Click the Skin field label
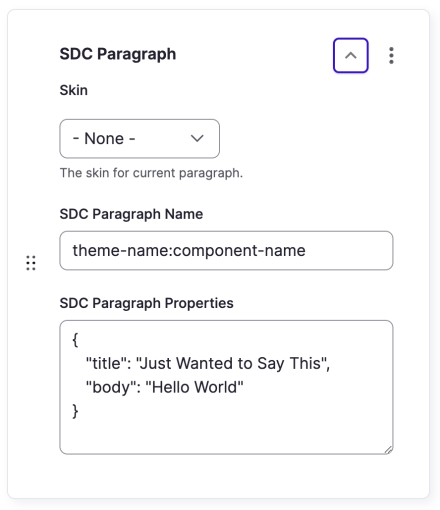The width and height of the screenshot is (440, 510). click(74, 90)
